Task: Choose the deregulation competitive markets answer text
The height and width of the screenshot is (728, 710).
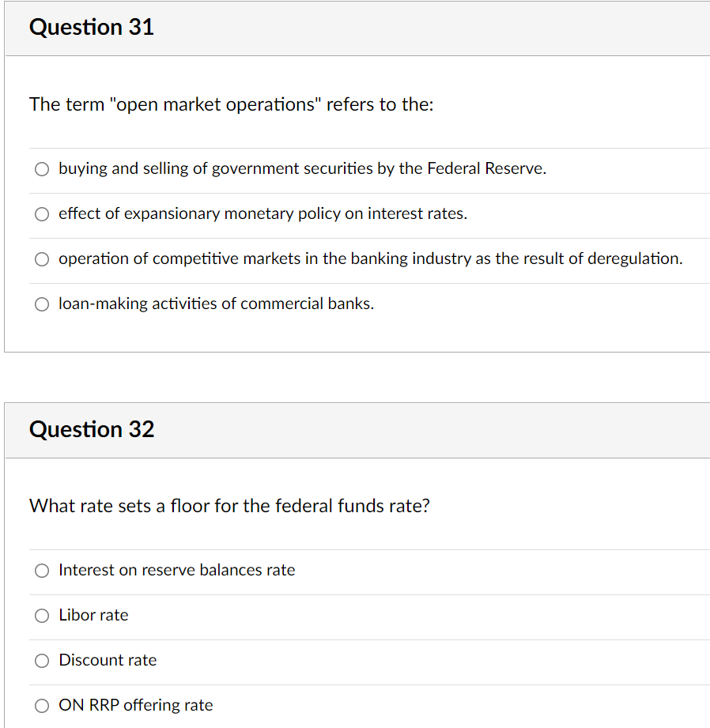Action: tap(370, 258)
